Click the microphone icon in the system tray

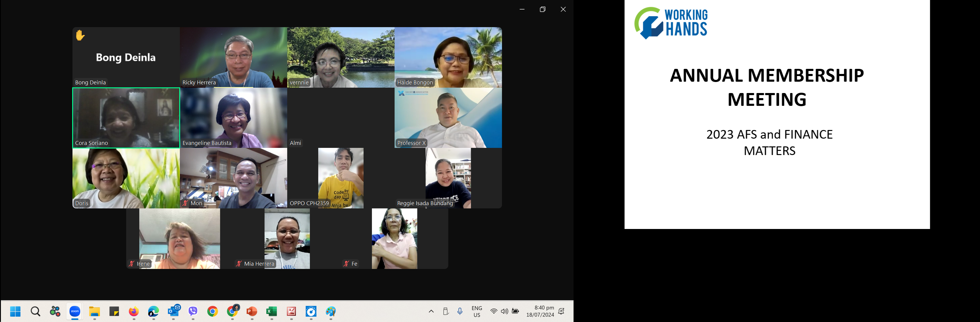pyautogui.click(x=460, y=311)
